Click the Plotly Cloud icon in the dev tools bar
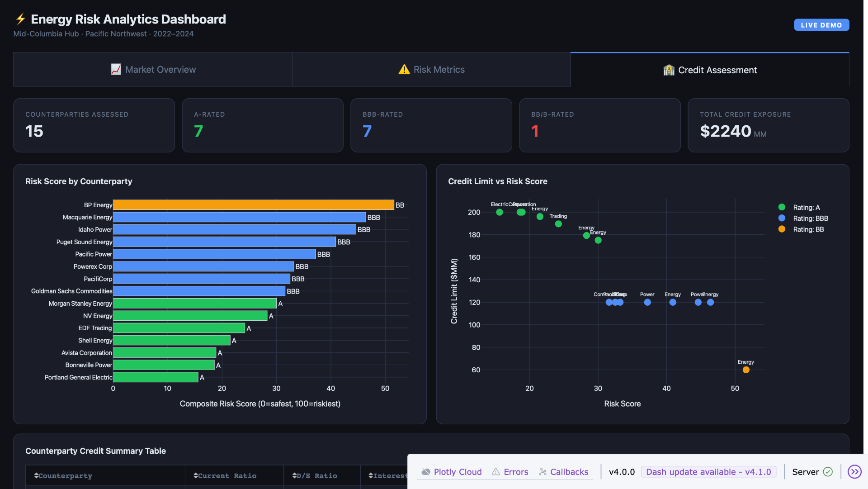 point(425,472)
